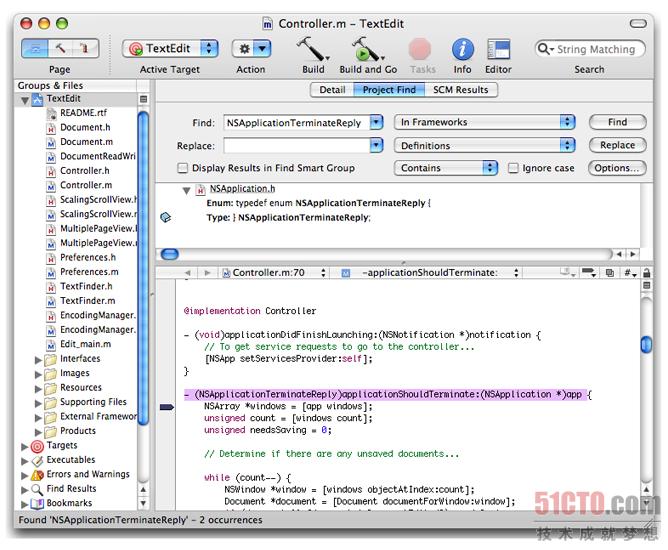
Task: Click the Type definition result icon
Action: tap(166, 218)
